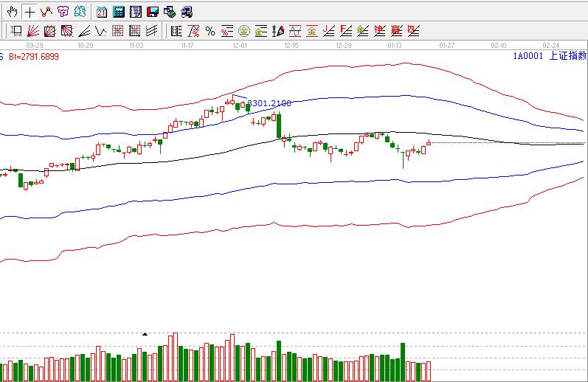Open the calendar icon showing 21
Image resolution: width=588 pixels, height=382 pixels.
[x=101, y=12]
